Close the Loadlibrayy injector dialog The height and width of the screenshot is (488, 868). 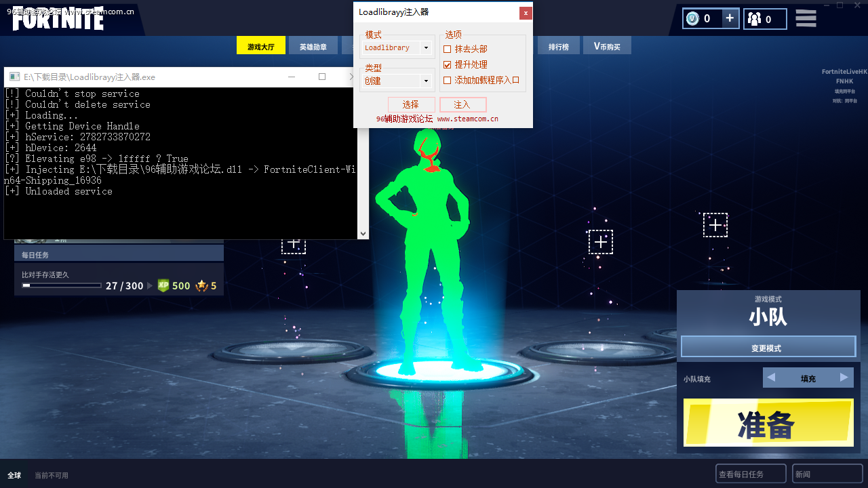click(526, 13)
